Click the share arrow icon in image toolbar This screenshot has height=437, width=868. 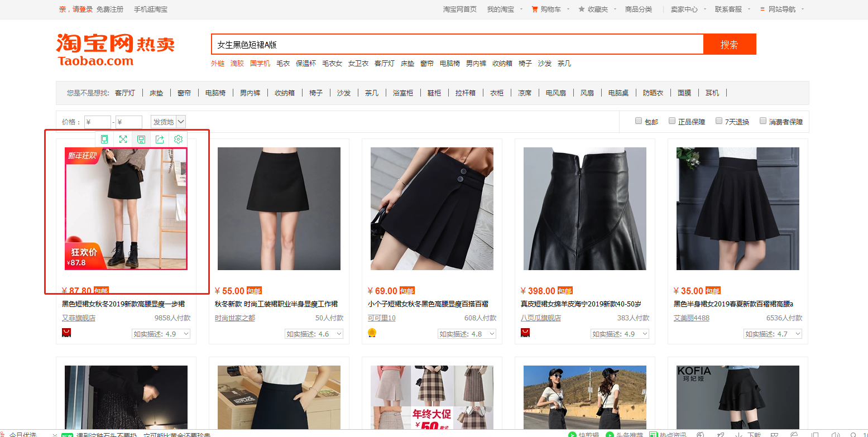160,139
